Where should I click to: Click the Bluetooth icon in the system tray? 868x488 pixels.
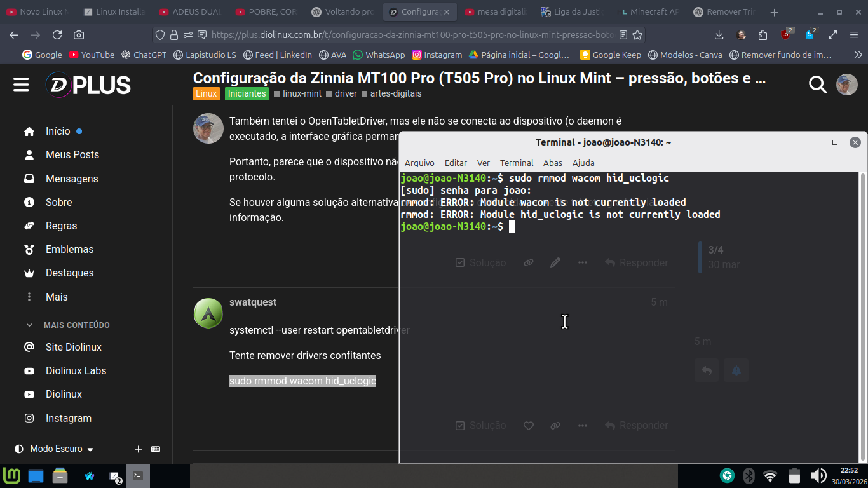pos(749,475)
